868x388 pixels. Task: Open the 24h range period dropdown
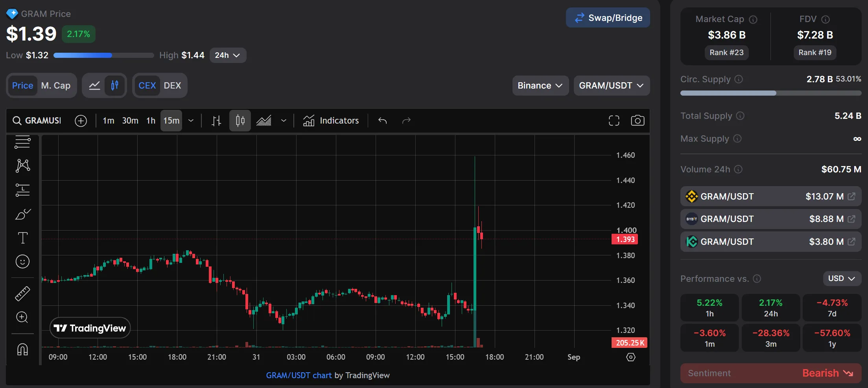(228, 55)
